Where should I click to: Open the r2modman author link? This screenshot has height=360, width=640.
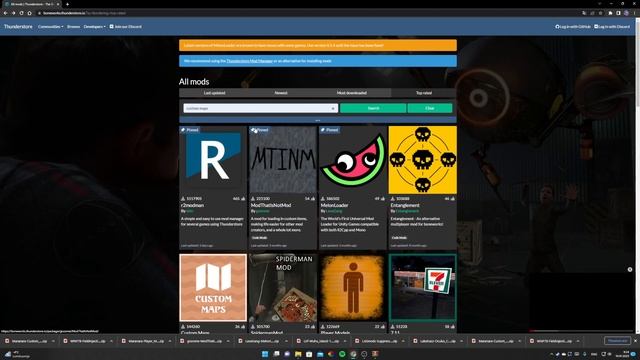190,211
